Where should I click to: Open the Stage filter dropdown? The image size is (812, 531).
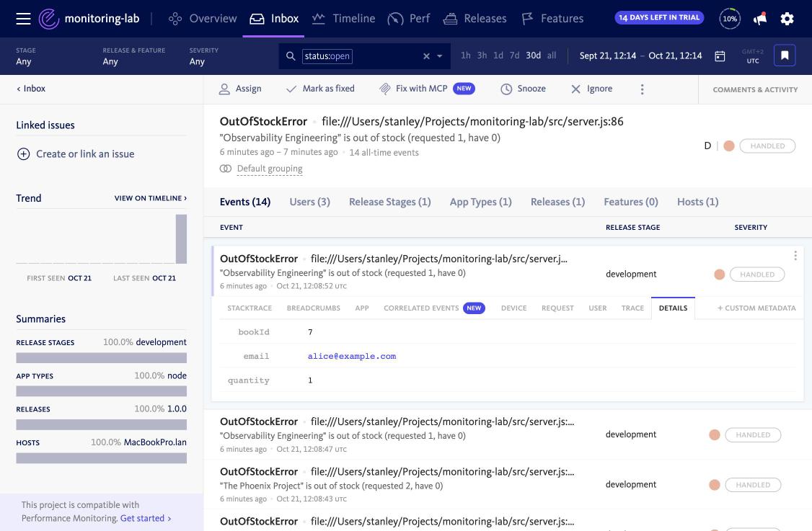26,56
